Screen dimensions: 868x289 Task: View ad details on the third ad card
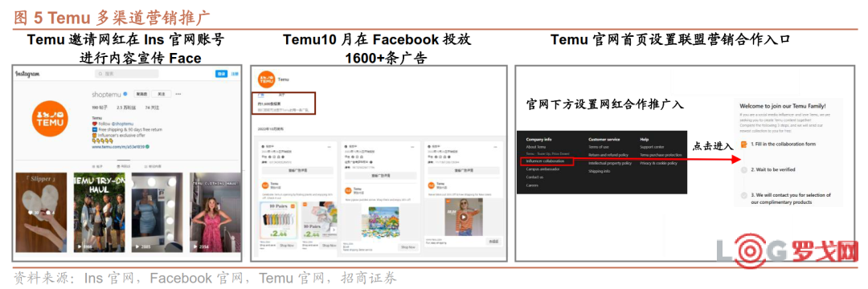[x=464, y=171]
